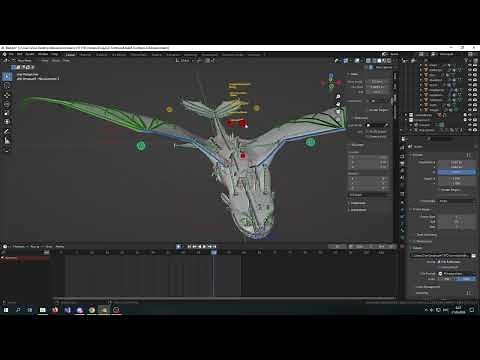This screenshot has height=360, width=480.
Task: Click the render output path field
Action: coord(441,256)
